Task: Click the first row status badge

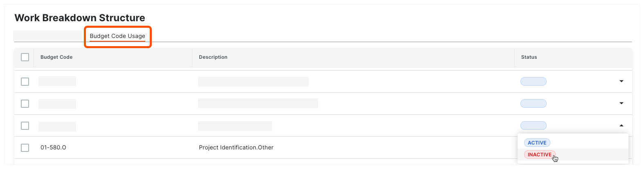Action: tap(533, 81)
